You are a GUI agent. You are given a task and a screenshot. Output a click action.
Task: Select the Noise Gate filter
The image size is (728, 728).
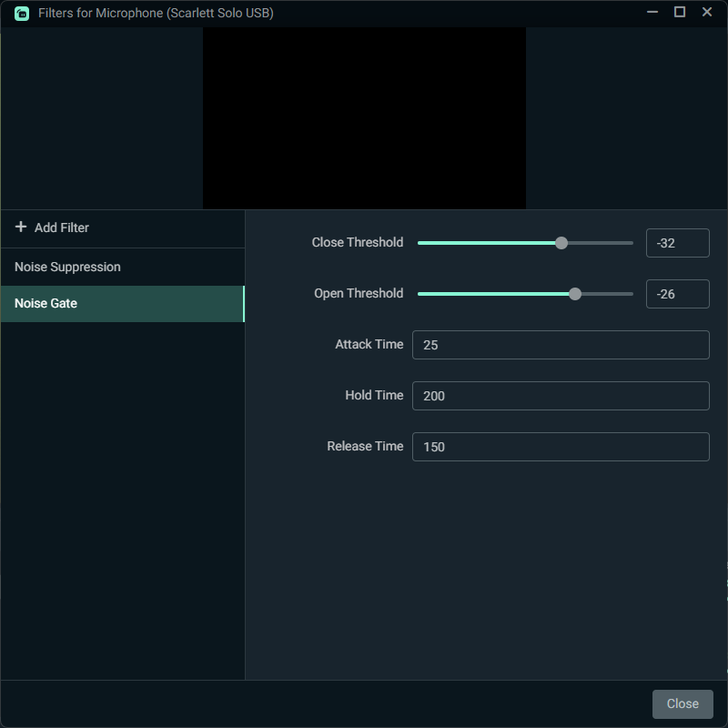(x=45, y=304)
